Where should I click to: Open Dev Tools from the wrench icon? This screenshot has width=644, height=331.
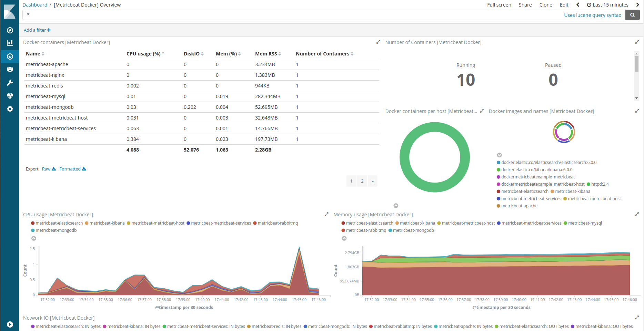coord(10,83)
